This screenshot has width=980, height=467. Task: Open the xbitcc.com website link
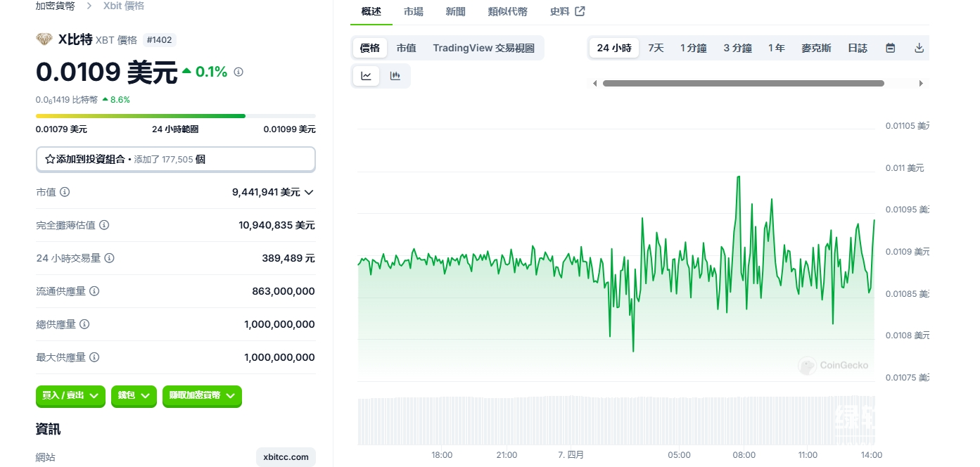coord(286,457)
